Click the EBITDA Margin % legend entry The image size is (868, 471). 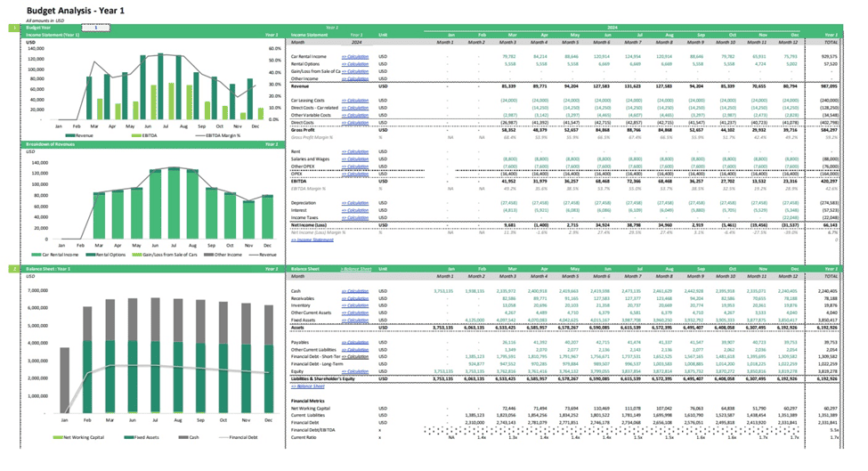[x=217, y=135]
